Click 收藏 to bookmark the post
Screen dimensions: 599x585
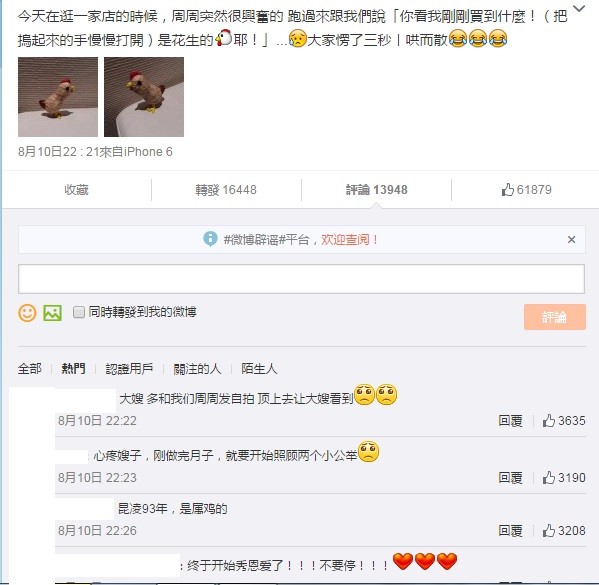pyautogui.click(x=76, y=190)
